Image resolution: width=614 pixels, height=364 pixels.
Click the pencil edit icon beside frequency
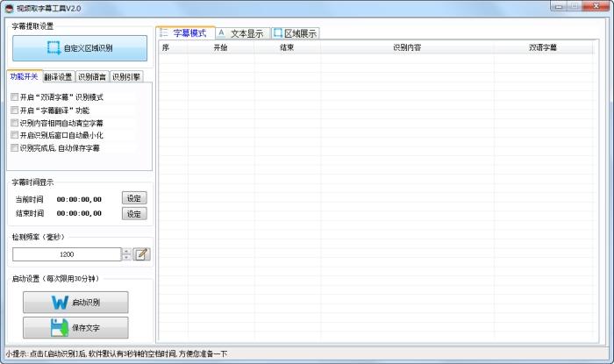[141, 254]
